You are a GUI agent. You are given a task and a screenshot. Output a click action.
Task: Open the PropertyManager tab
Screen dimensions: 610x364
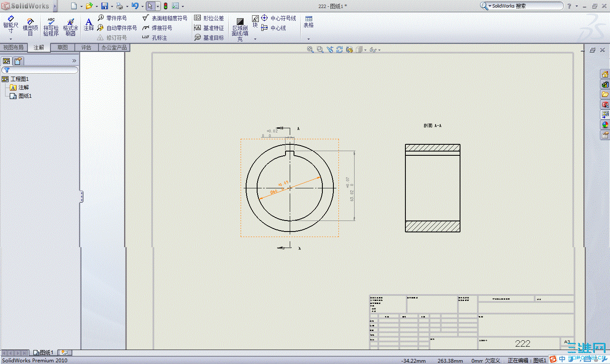[18, 61]
